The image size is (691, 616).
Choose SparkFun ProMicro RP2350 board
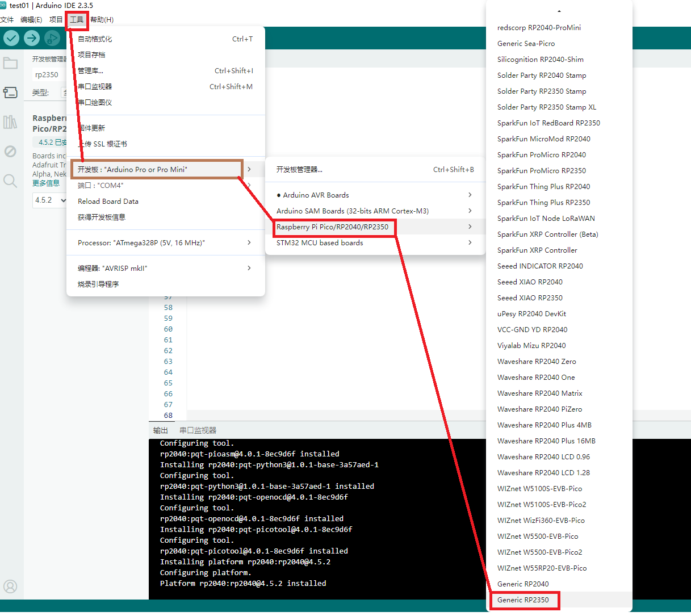pos(559,170)
